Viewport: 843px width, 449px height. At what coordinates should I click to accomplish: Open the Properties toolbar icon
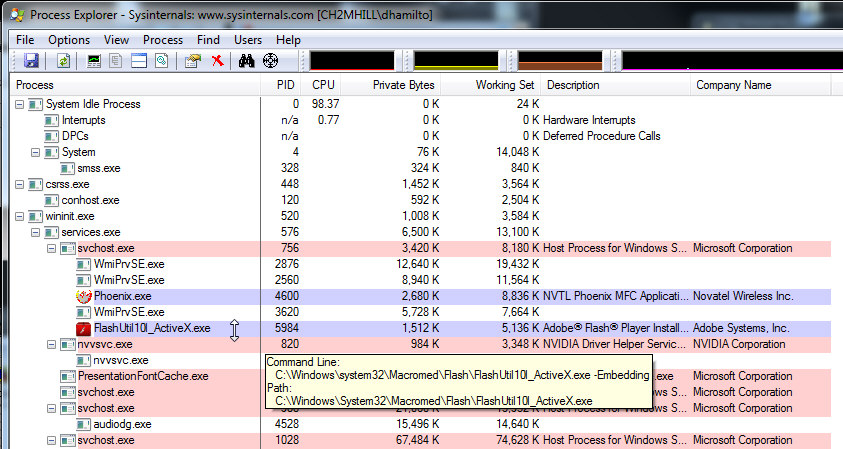click(x=192, y=61)
